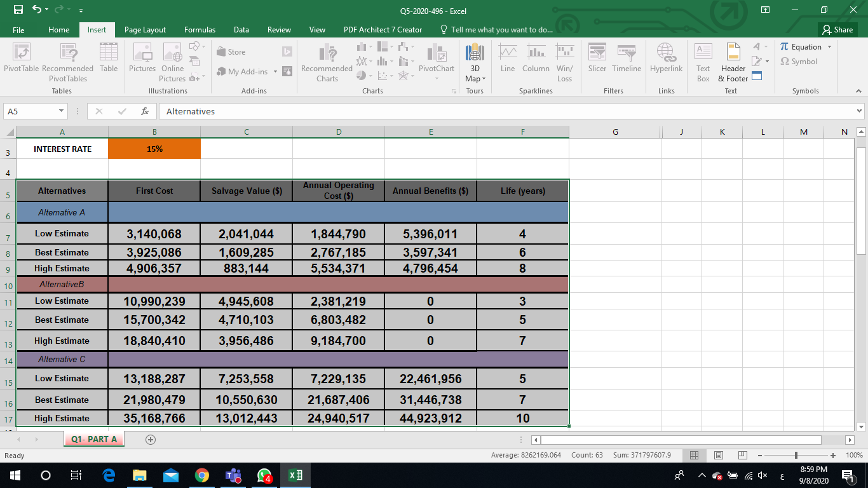Switch to the Review tab
Viewport: 868px width, 488px height.
pyautogui.click(x=279, y=30)
